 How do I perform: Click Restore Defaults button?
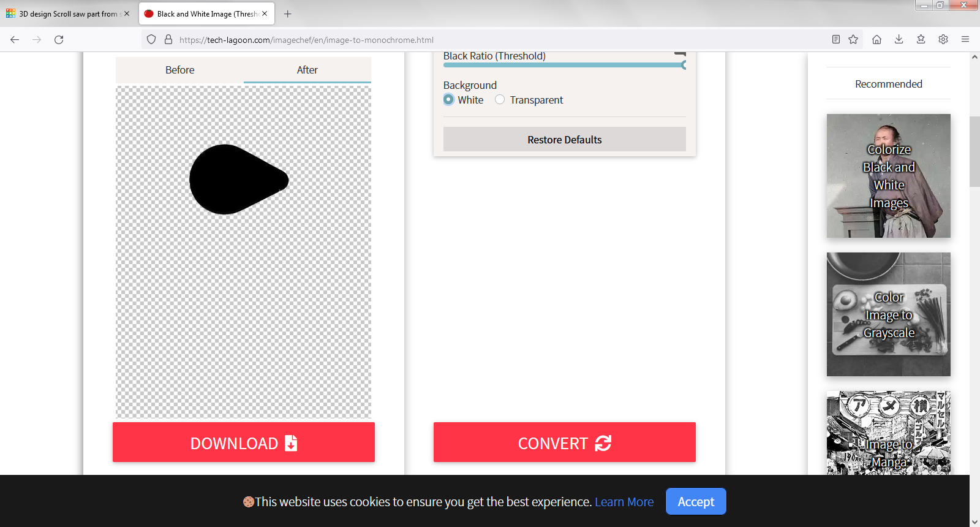point(565,140)
